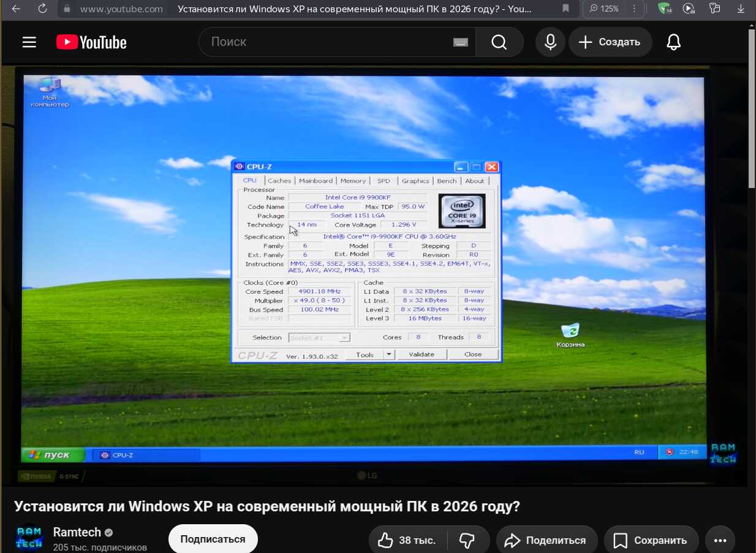756x553 pixels.
Task: Open the Создать create menu
Action: (x=610, y=42)
